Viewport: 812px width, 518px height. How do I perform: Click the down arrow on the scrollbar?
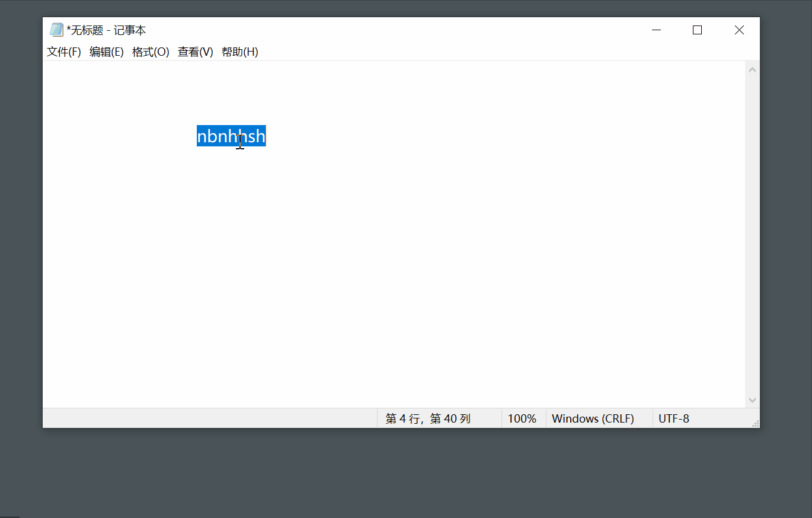click(x=752, y=399)
